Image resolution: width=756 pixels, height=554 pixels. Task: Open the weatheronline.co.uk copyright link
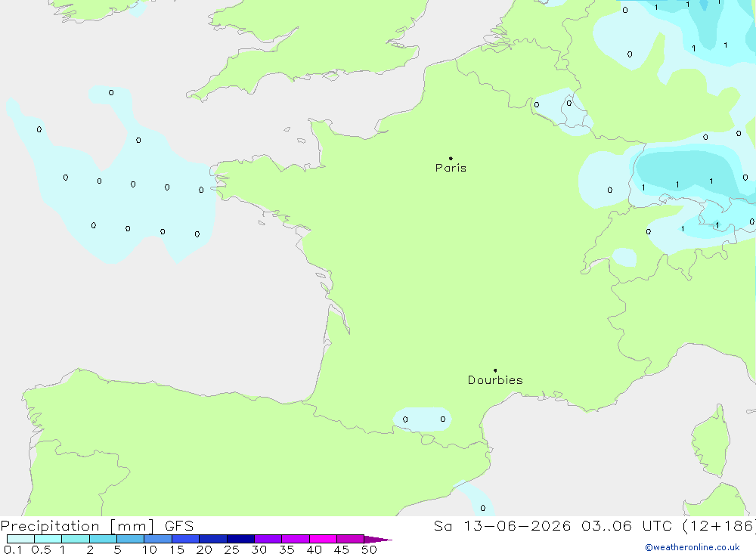(x=692, y=547)
